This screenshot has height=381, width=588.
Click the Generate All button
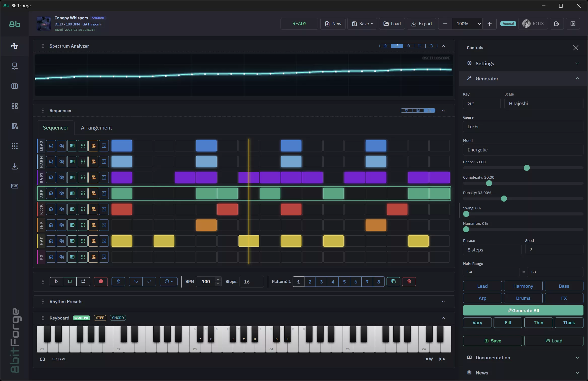coord(523,310)
